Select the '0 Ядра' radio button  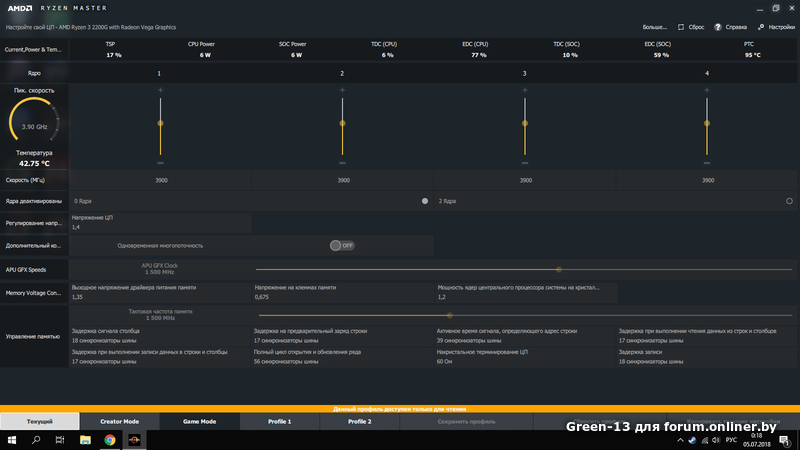425,201
